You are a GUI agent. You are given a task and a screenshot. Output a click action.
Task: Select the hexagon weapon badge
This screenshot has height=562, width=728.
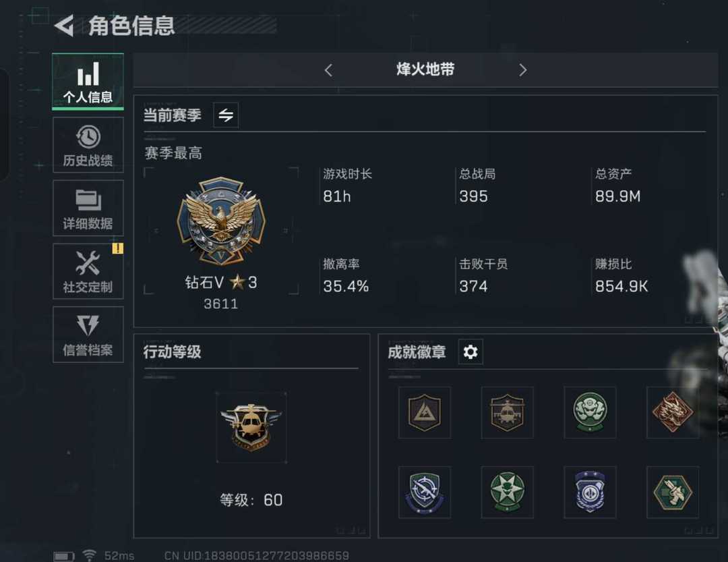pyautogui.click(x=673, y=493)
